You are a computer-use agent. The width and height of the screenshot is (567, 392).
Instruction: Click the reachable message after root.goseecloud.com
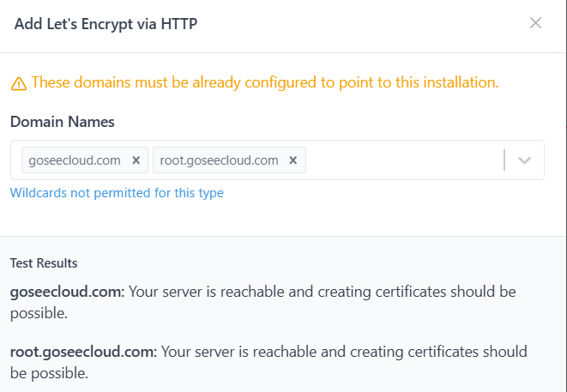tap(343, 353)
